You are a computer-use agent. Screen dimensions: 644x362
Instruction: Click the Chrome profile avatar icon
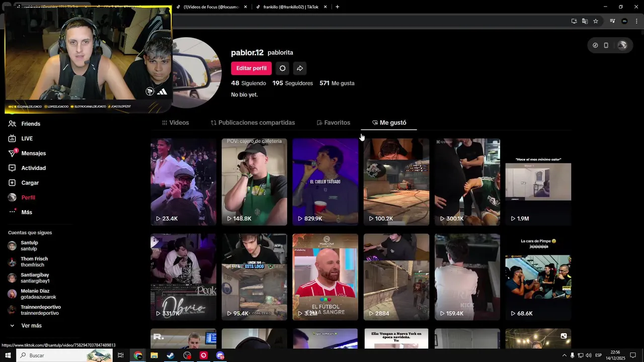click(x=624, y=21)
